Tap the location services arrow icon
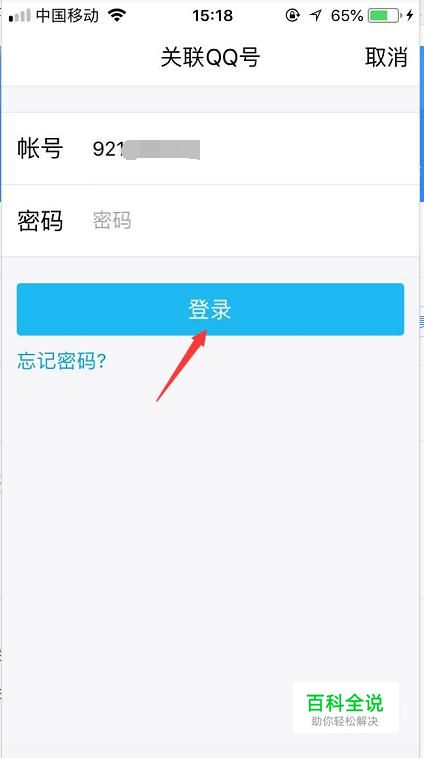The width and height of the screenshot is (424, 758). pyautogui.click(x=316, y=16)
